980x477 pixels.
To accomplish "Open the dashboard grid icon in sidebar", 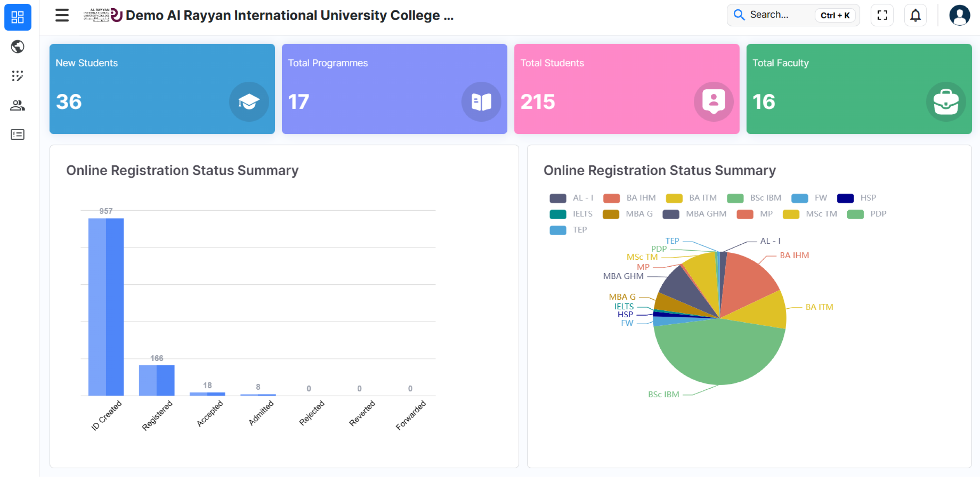I will pos(18,17).
